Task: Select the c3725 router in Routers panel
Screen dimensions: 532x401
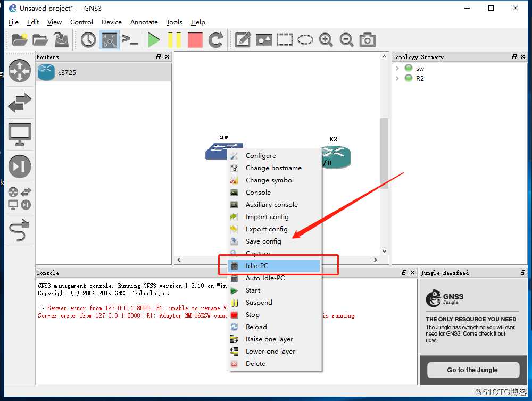Action: point(104,72)
